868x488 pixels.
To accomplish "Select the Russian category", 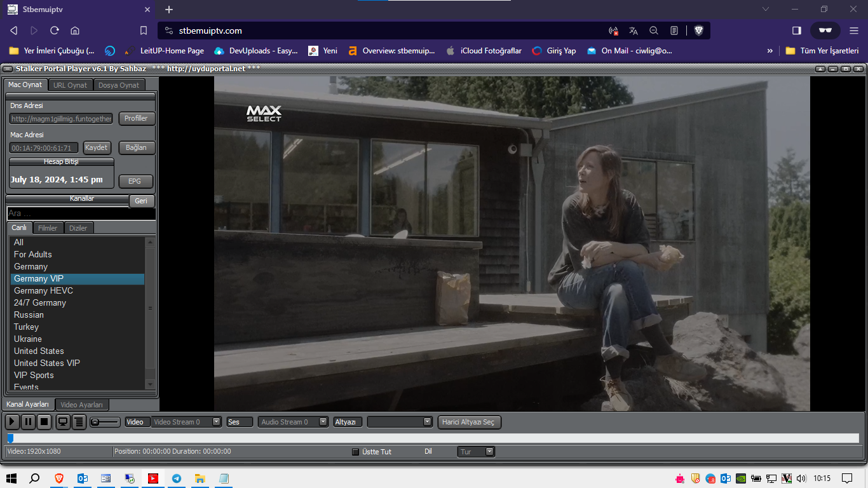I will point(77,315).
